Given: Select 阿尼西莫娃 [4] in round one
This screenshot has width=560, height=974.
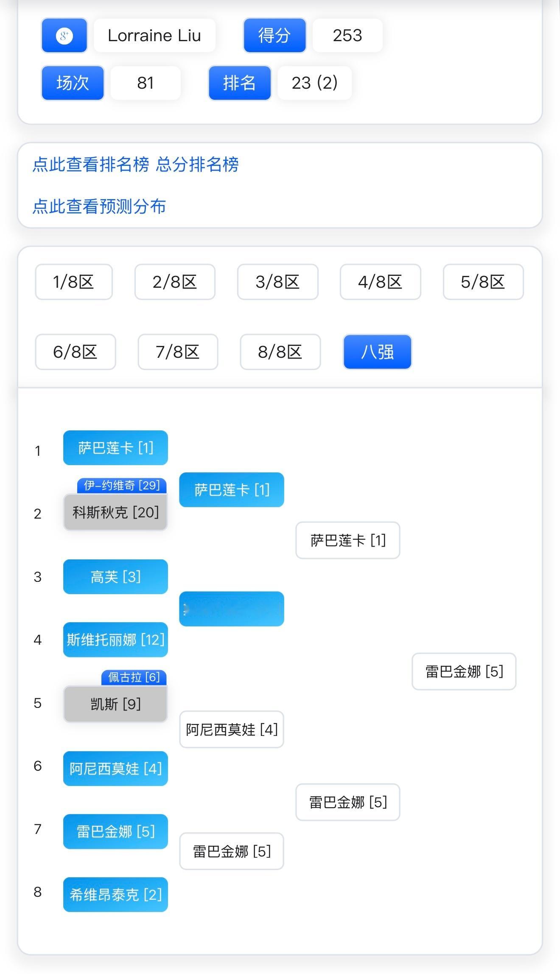Looking at the screenshot, I should [x=115, y=769].
